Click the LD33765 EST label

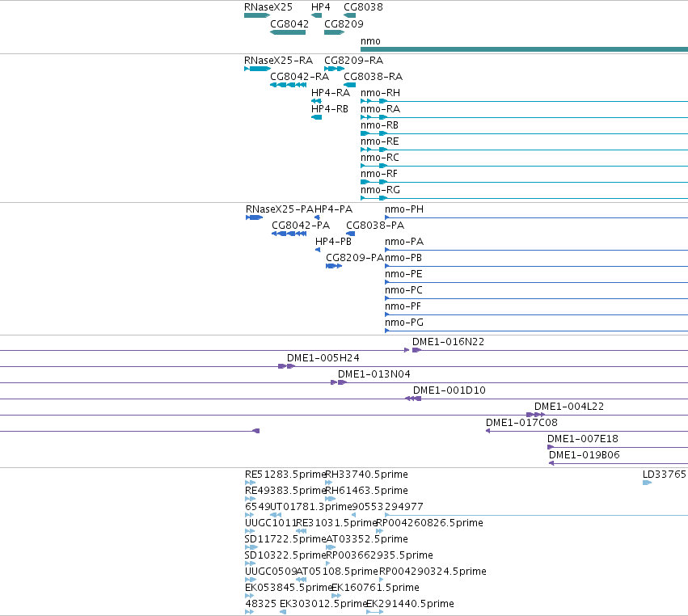(x=664, y=475)
